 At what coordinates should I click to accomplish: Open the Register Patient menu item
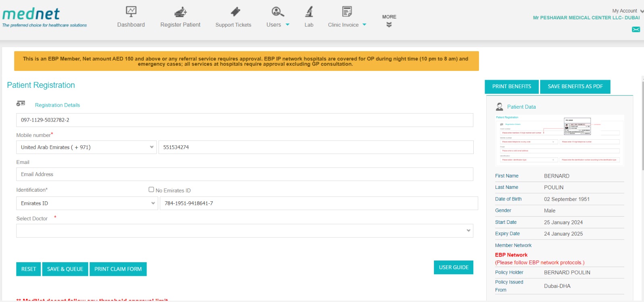(x=180, y=25)
